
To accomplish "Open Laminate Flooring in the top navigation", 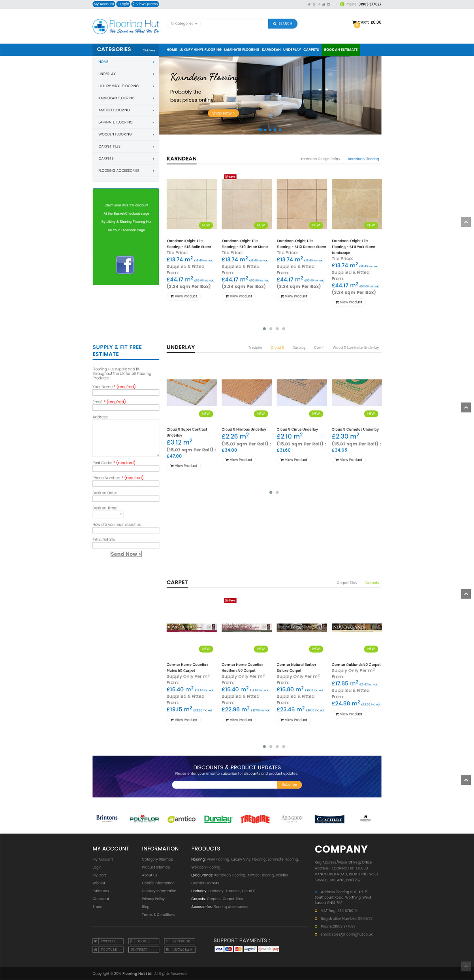I will click(242, 50).
